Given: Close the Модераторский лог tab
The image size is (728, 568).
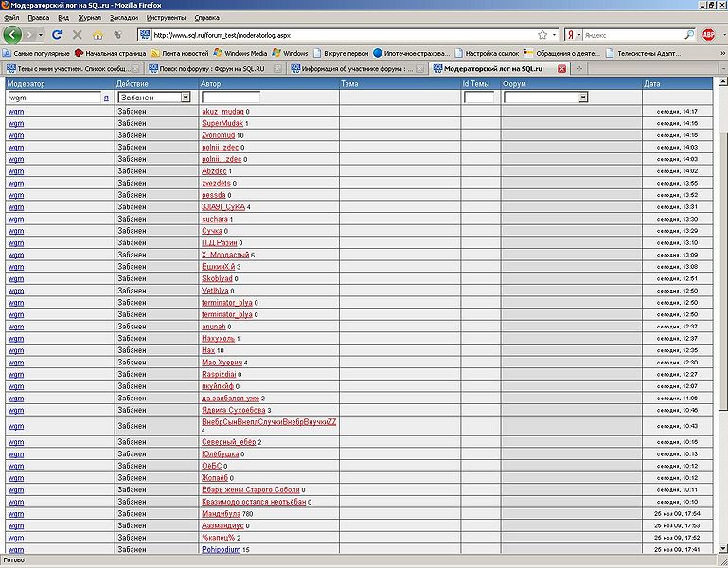Looking at the screenshot, I should 561,69.
